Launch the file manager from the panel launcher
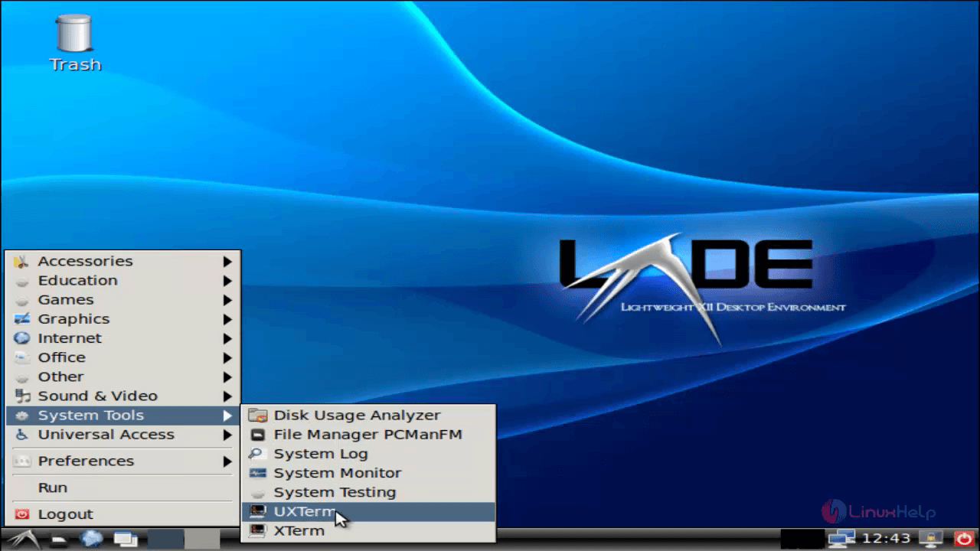980x551 pixels. [x=60, y=540]
